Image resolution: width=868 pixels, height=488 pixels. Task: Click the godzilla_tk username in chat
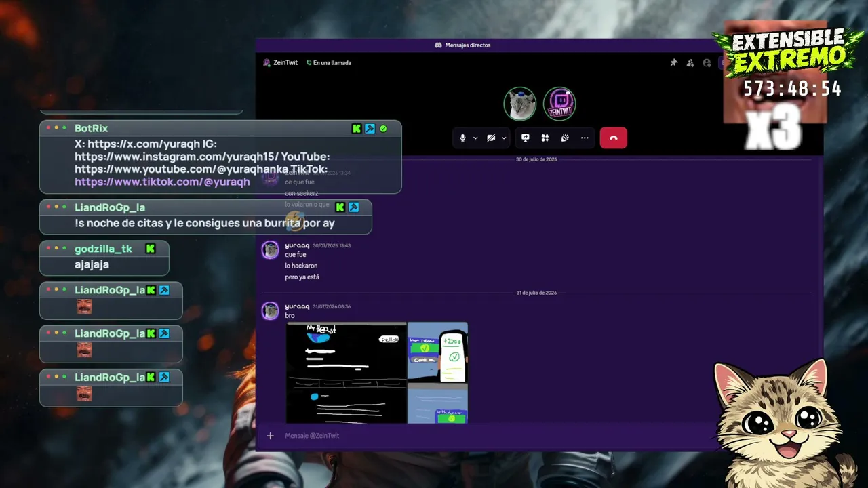(103, 249)
